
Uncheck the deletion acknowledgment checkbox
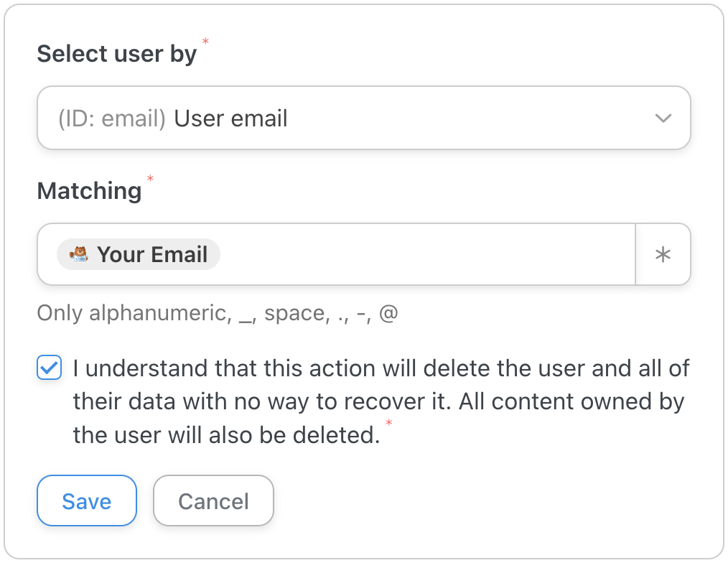[x=50, y=368]
